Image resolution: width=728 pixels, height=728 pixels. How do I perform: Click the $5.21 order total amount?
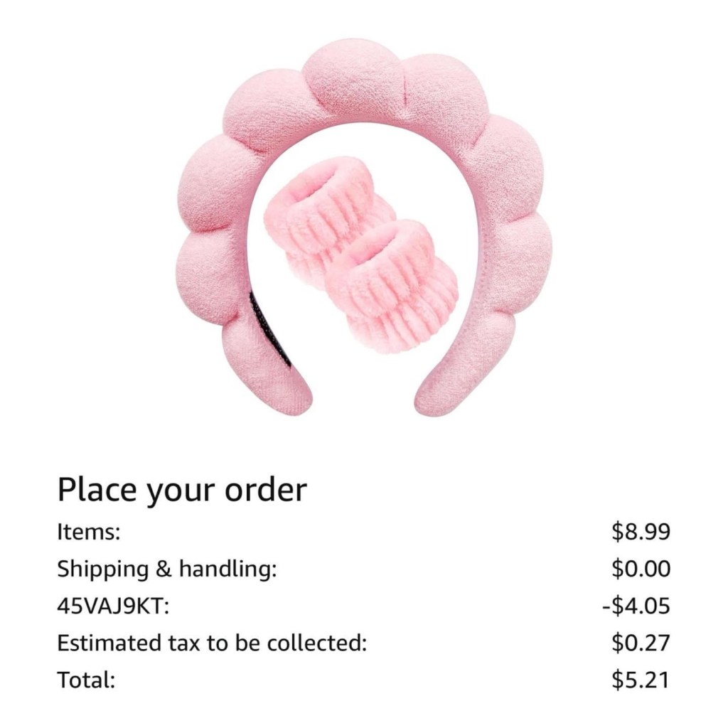coord(641,680)
